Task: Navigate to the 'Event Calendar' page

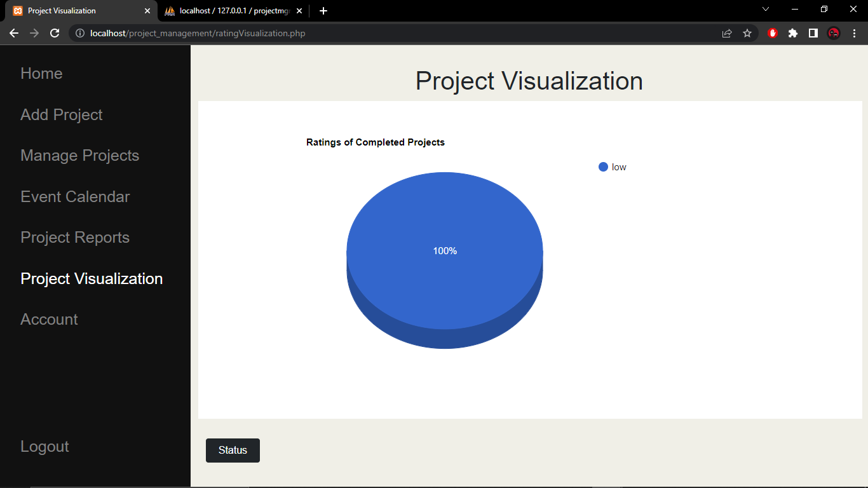Action: tap(75, 197)
